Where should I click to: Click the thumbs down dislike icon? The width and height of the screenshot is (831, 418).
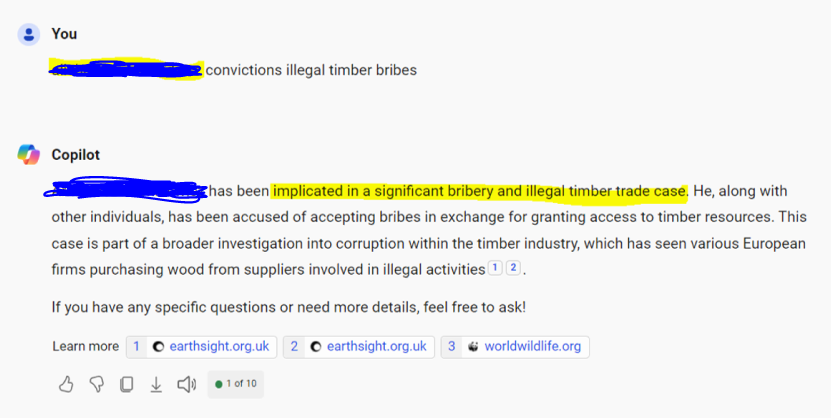[96, 384]
